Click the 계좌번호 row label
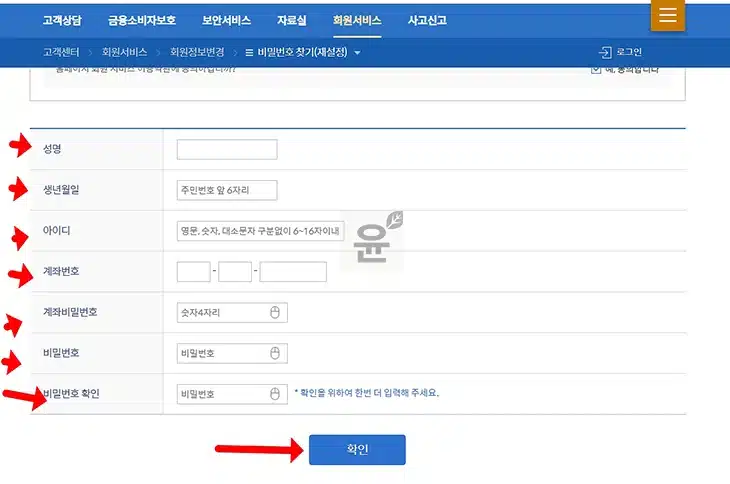This screenshot has height=484, width=730. 61,271
